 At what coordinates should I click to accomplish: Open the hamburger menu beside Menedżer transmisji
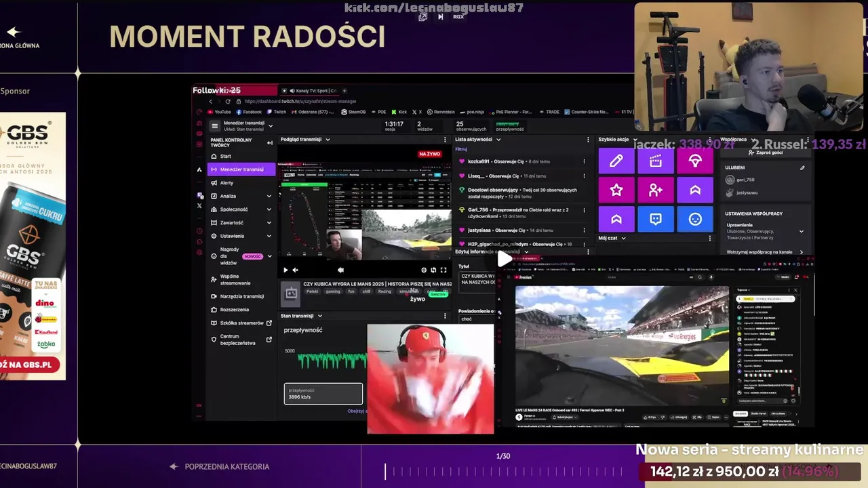tap(214, 126)
